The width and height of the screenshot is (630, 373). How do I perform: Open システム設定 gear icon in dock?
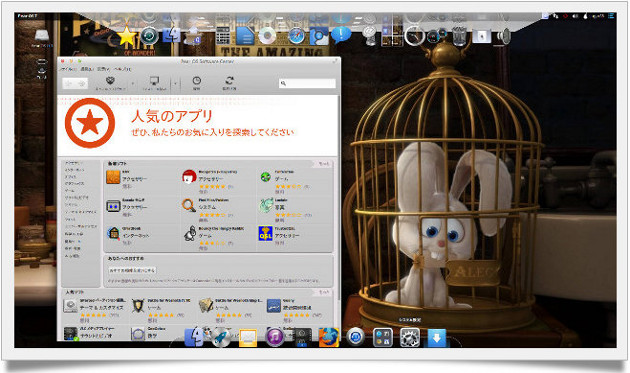click(410, 337)
